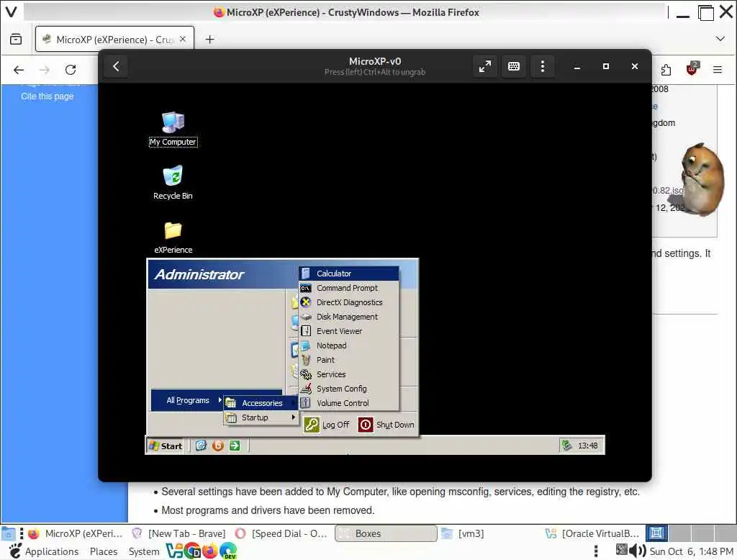Screen dimensions: 737x560
Task: Open the Places panel menu
Action: [104, 551]
